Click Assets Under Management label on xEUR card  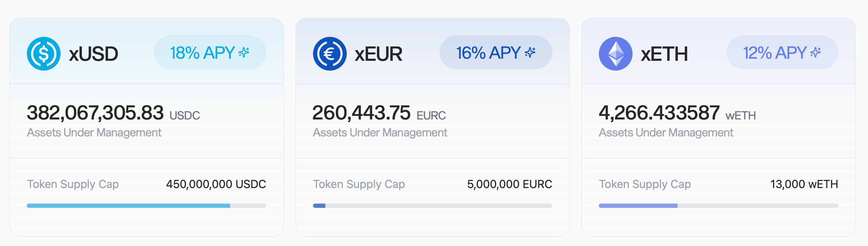tap(380, 133)
